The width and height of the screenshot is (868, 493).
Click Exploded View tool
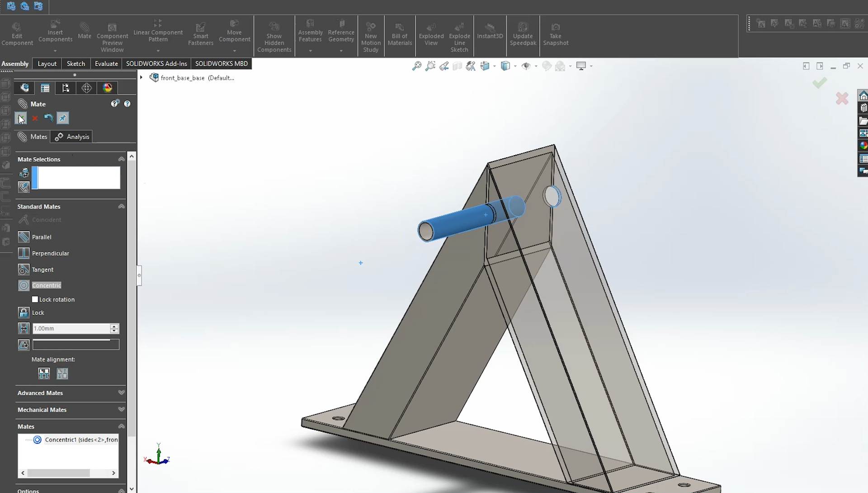431,34
